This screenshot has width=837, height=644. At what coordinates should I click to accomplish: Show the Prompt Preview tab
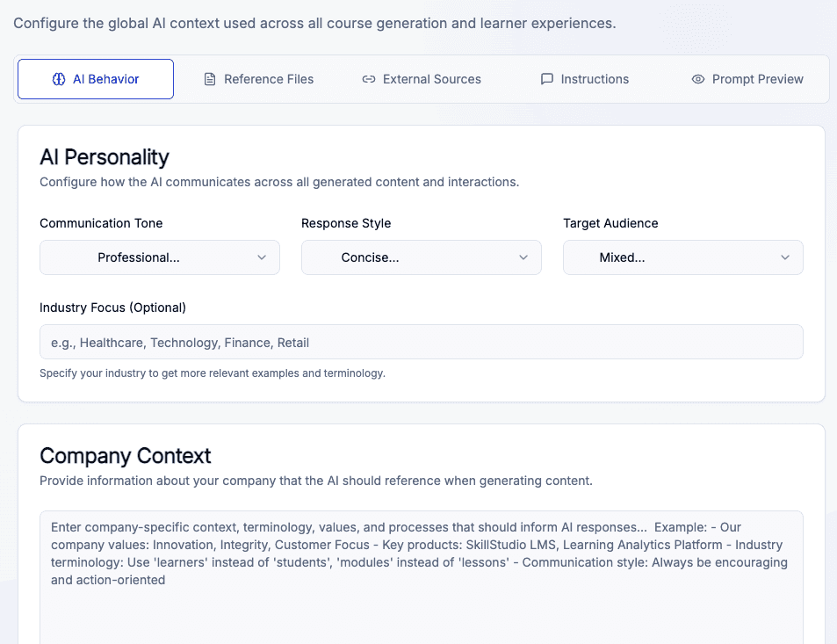tap(757, 79)
